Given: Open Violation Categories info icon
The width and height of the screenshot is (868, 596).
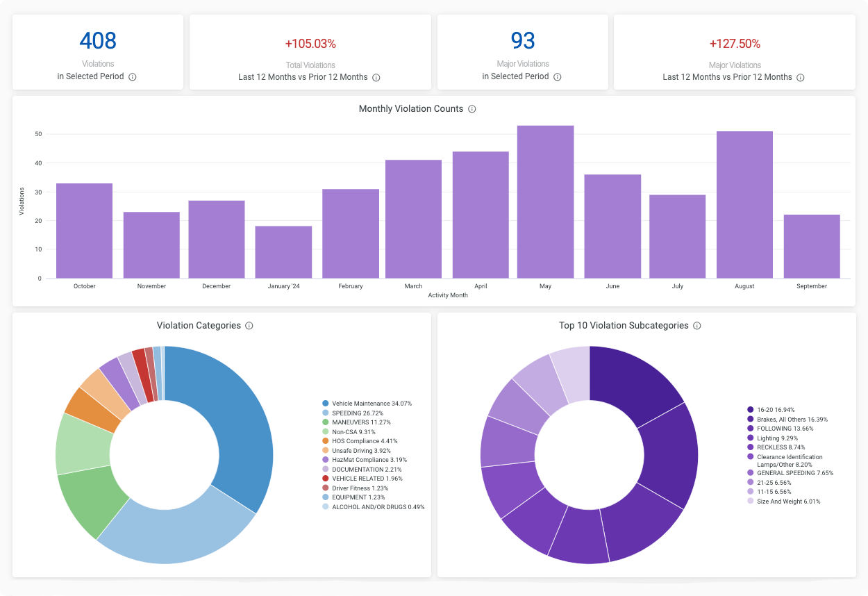Looking at the screenshot, I should [x=249, y=326].
